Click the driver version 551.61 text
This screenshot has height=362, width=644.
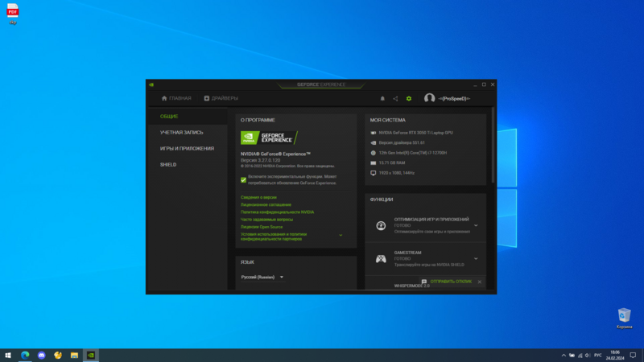click(402, 143)
